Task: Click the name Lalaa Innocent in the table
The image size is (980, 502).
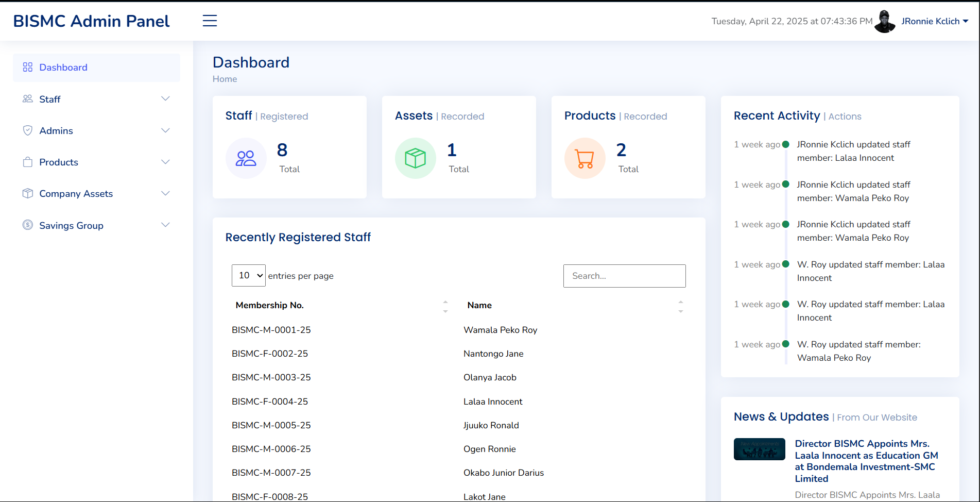Action: coord(493,401)
